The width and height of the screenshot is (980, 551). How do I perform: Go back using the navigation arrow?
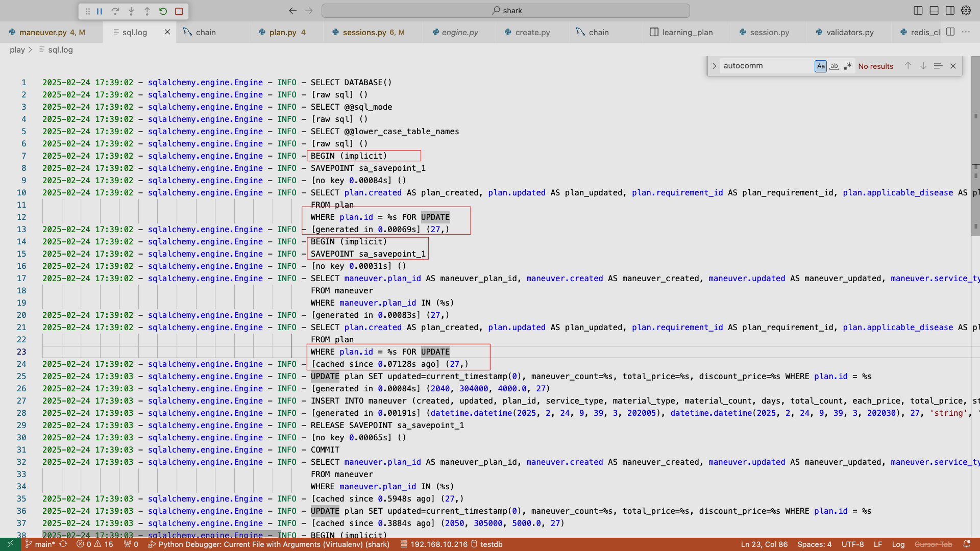(x=292, y=10)
